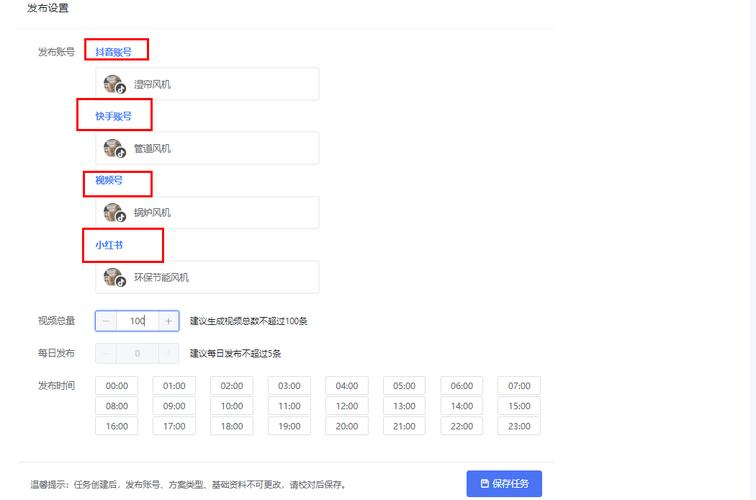Viewport: 756px width, 500px height.
Task: Decrease 视频总量 with the minus button
Action: coord(106,321)
